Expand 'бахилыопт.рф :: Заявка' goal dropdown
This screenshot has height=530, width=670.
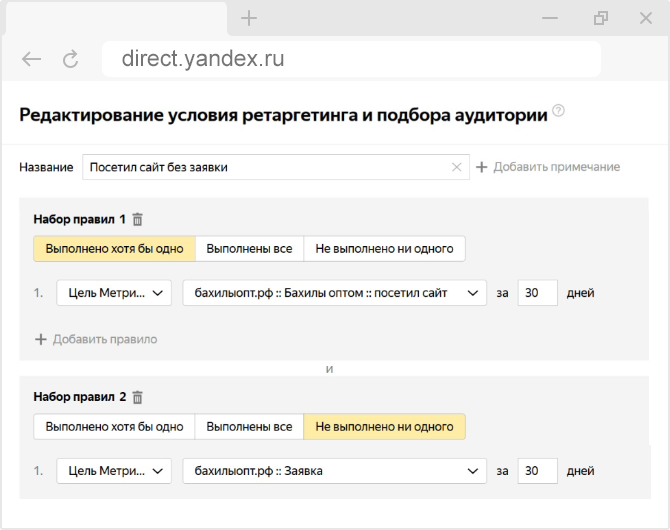334,471
